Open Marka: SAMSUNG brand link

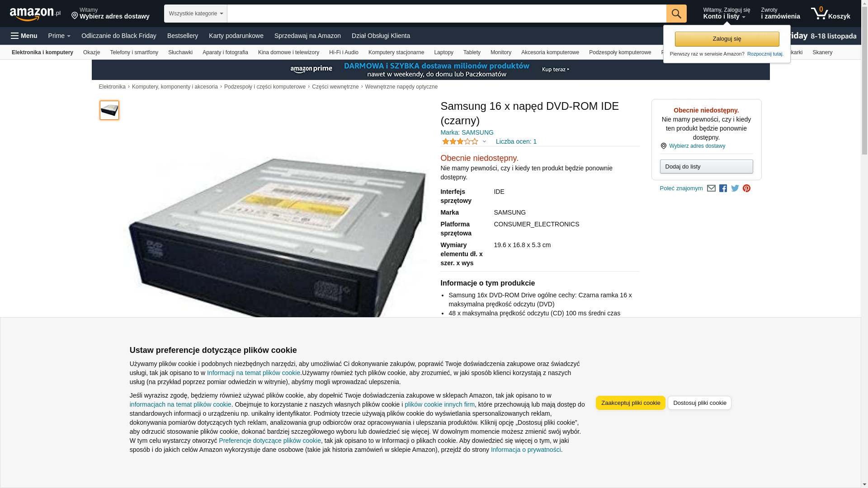(467, 132)
